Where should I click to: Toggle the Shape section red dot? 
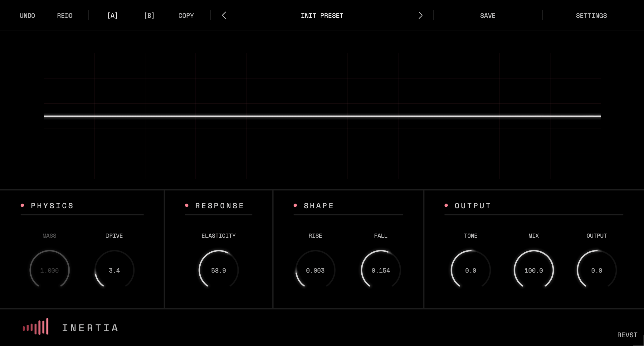295,205
